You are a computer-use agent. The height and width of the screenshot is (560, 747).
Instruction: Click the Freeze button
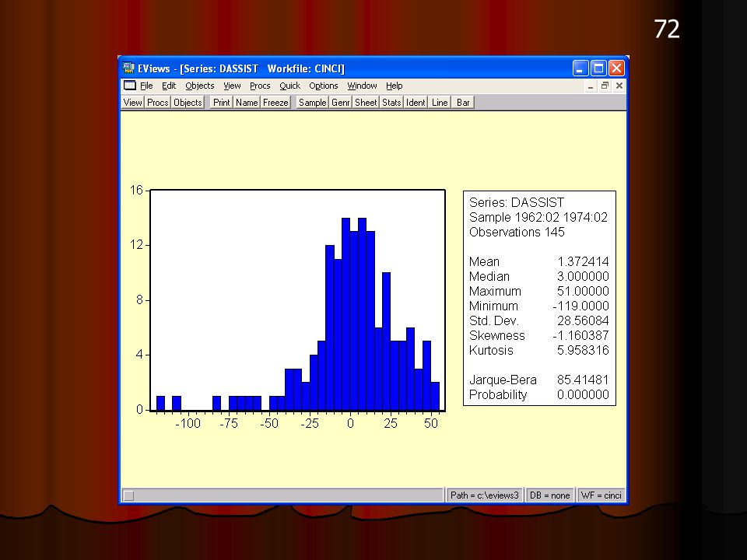pos(275,103)
